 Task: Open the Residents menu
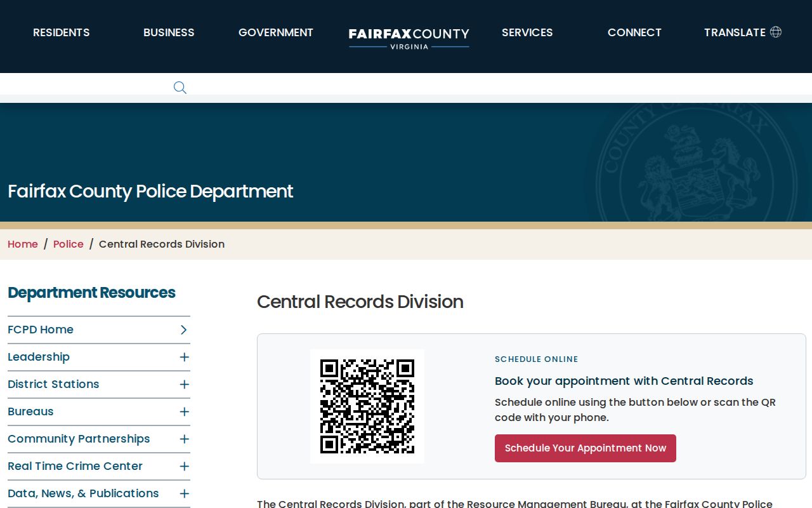(62, 32)
